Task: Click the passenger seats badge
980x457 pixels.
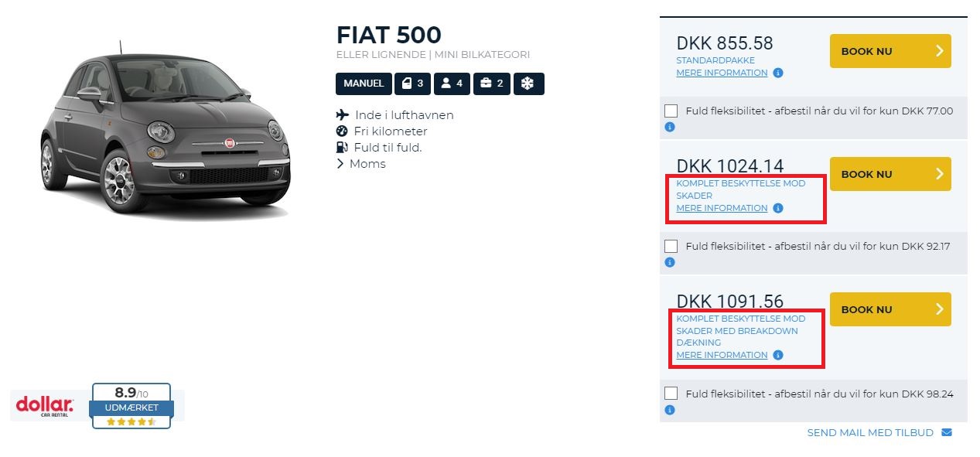Action: [x=452, y=84]
